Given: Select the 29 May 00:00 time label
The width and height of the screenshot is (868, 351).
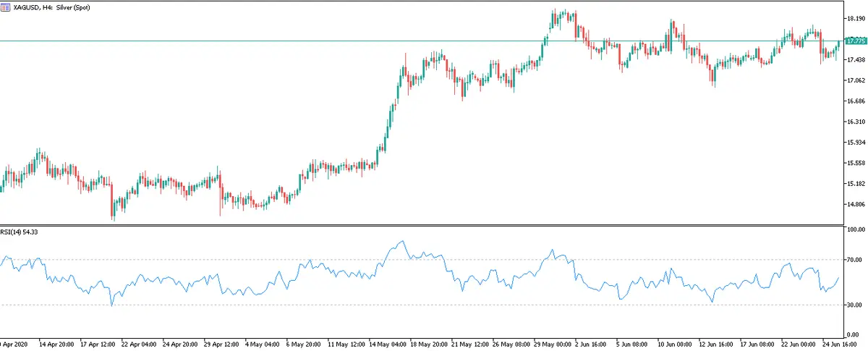Looking at the screenshot, I should coord(553,344).
